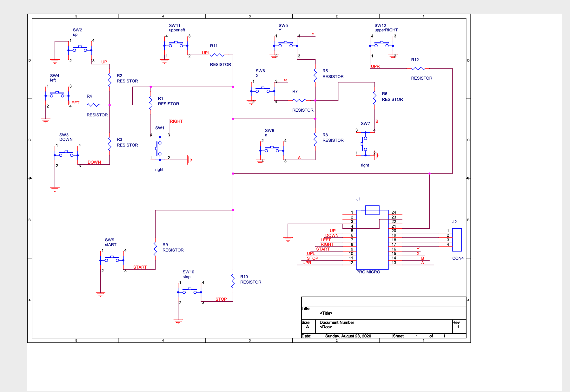Select the J2 CON4 connector body

pos(457,240)
